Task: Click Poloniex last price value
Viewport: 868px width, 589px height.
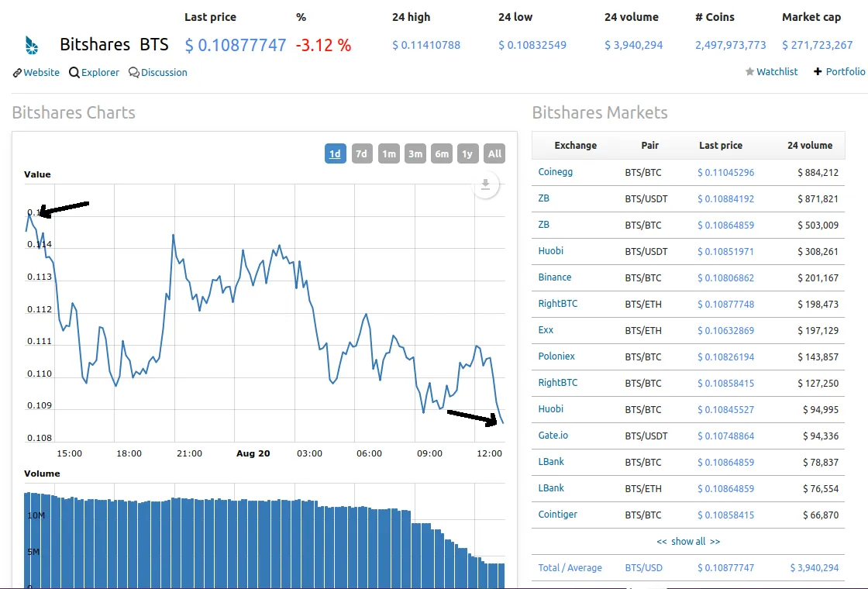Action: 725,356
